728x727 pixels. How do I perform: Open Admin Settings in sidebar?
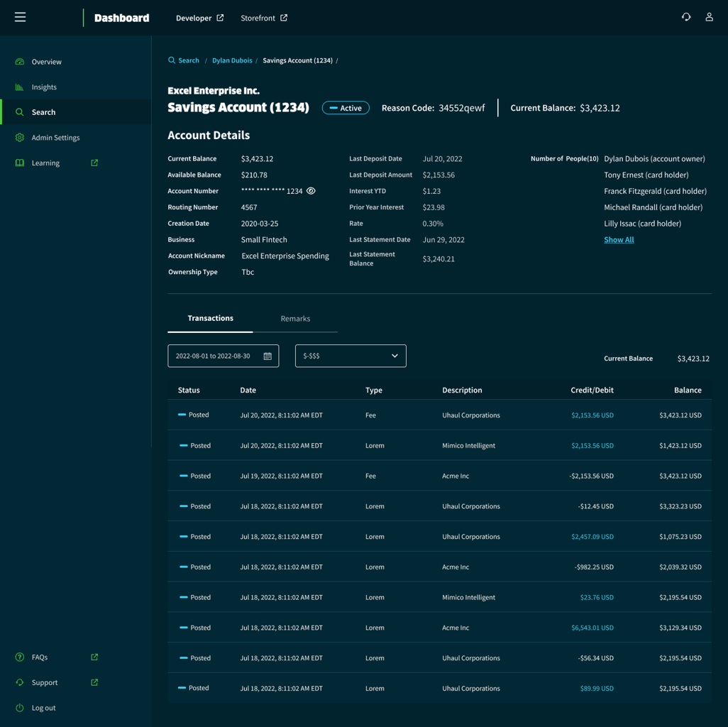pos(55,138)
